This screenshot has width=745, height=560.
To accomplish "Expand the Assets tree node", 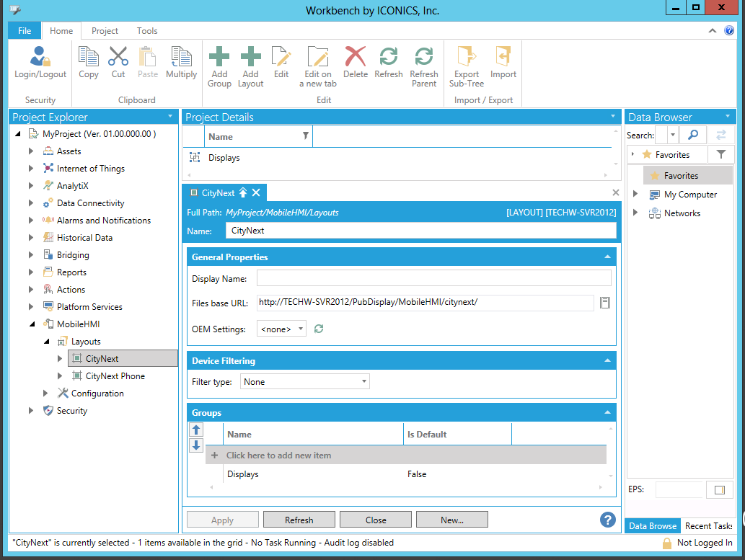I will click(x=31, y=151).
